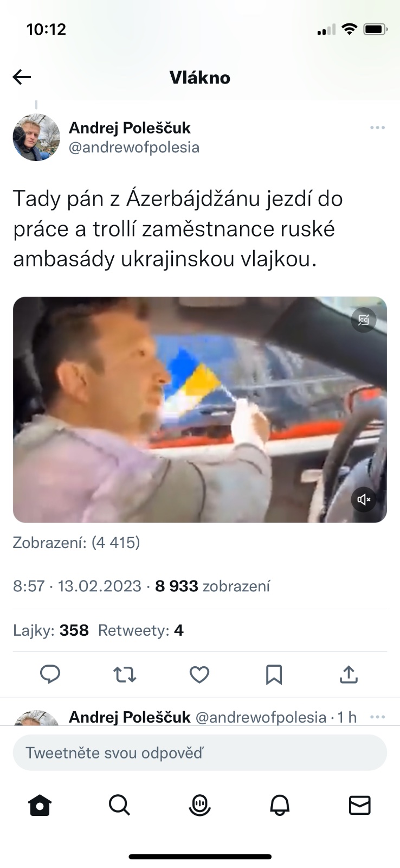This screenshot has height=868, width=400.
Task: View the Retweety 4 list
Action: (141, 630)
